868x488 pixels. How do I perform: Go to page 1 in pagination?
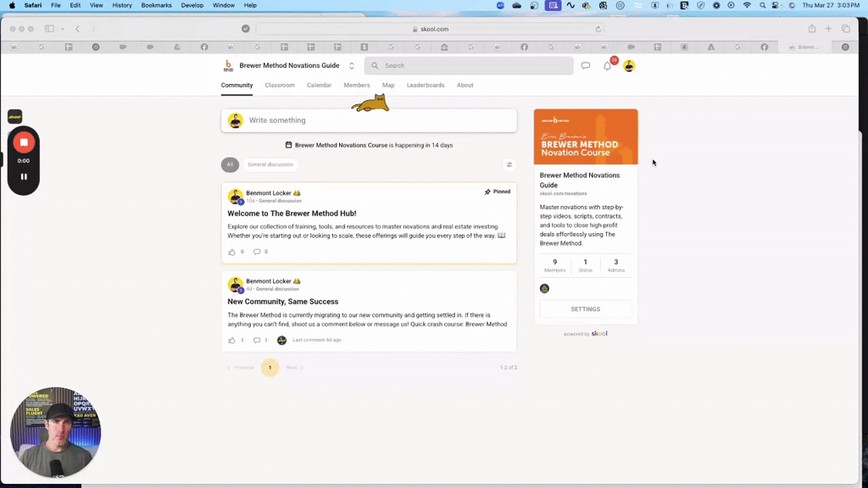270,368
